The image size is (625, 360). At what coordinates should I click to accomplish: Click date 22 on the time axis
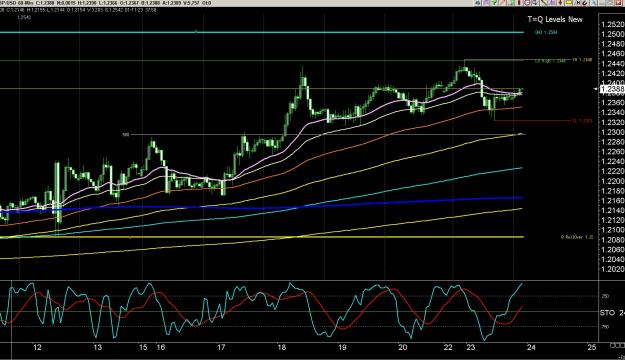448,347
